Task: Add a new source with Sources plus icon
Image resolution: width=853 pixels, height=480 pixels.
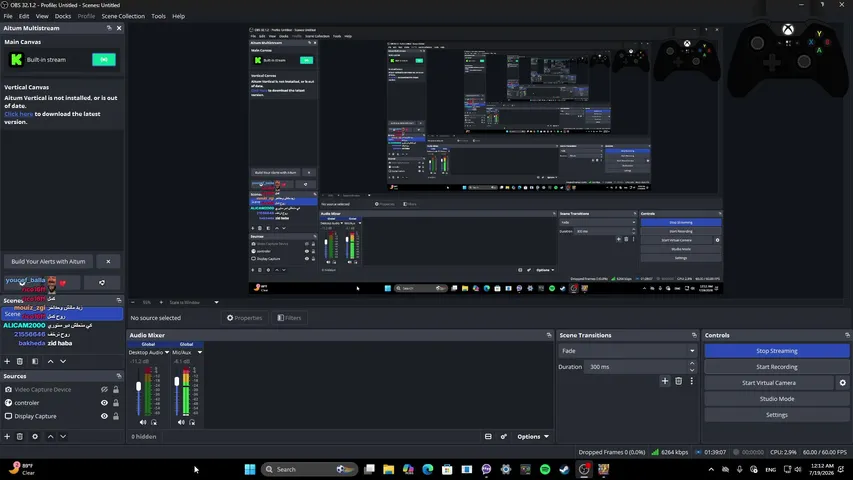Action: coord(7,436)
